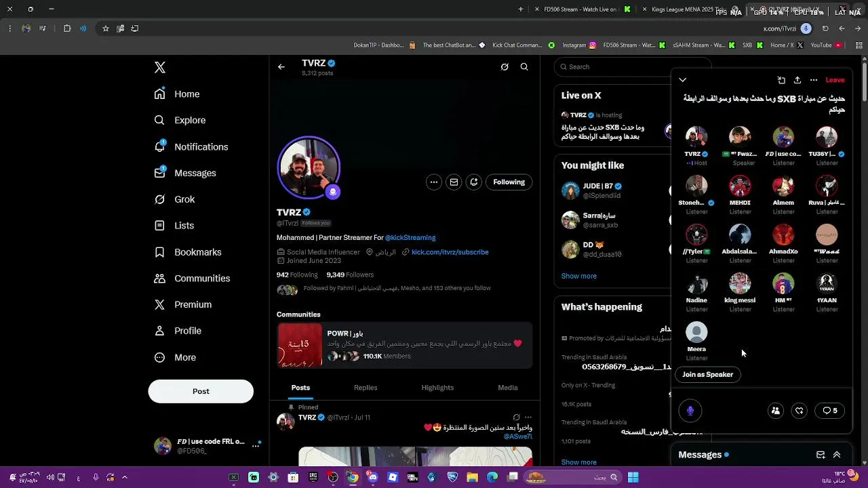Open the Space participants list icon
This screenshot has height=488, width=868.
point(776,411)
